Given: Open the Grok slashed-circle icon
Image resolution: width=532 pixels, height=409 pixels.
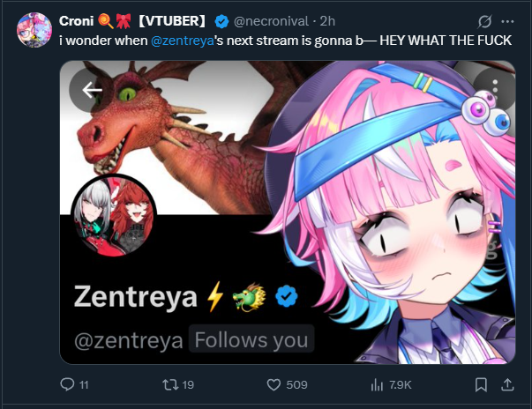Looking at the screenshot, I should click(x=484, y=21).
